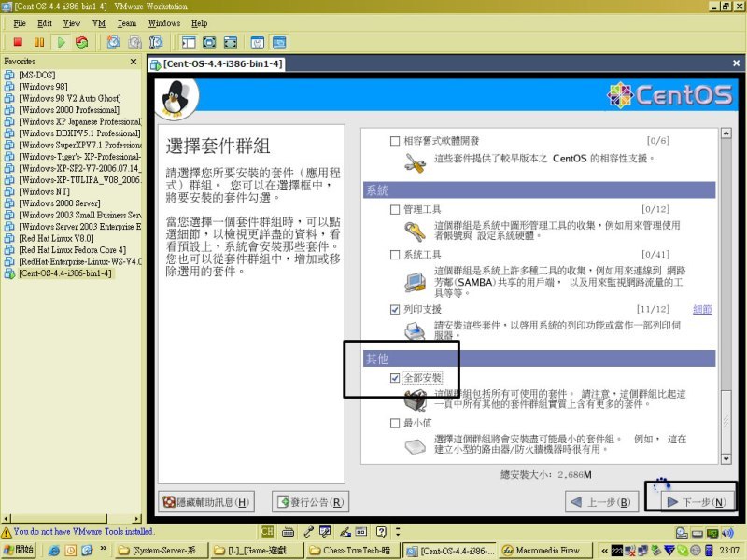This screenshot has height=560, width=747.
Task: Click the Full Screen toolbar icon
Action: coord(231,42)
